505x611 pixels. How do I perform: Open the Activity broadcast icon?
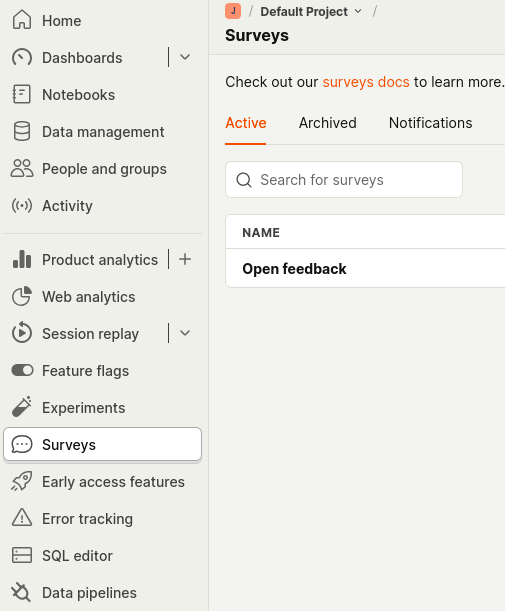22,205
